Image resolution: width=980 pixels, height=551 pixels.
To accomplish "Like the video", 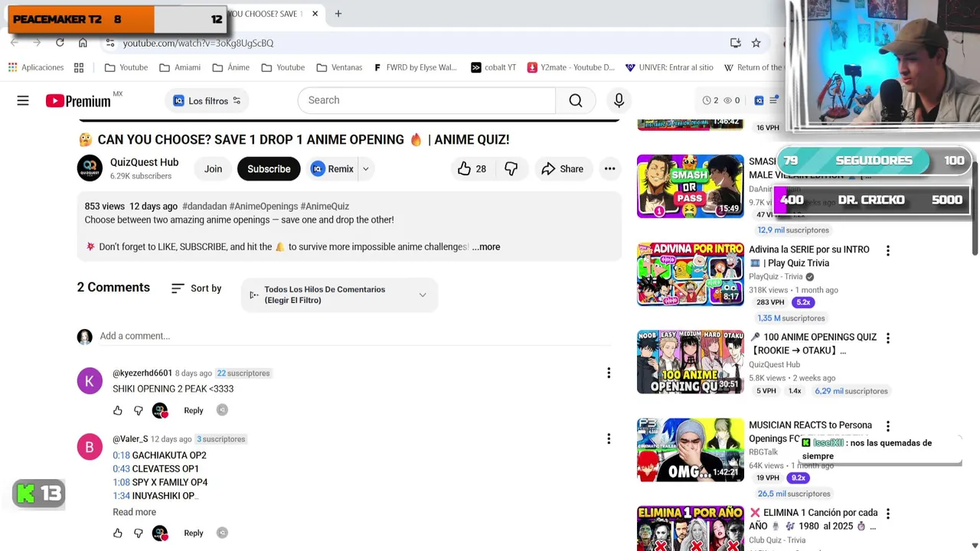I will click(472, 169).
